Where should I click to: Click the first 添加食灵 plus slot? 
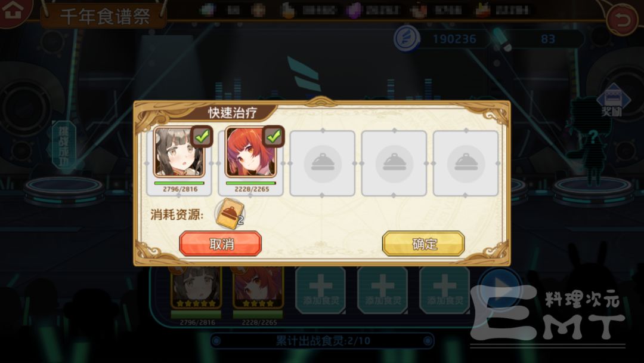click(321, 290)
